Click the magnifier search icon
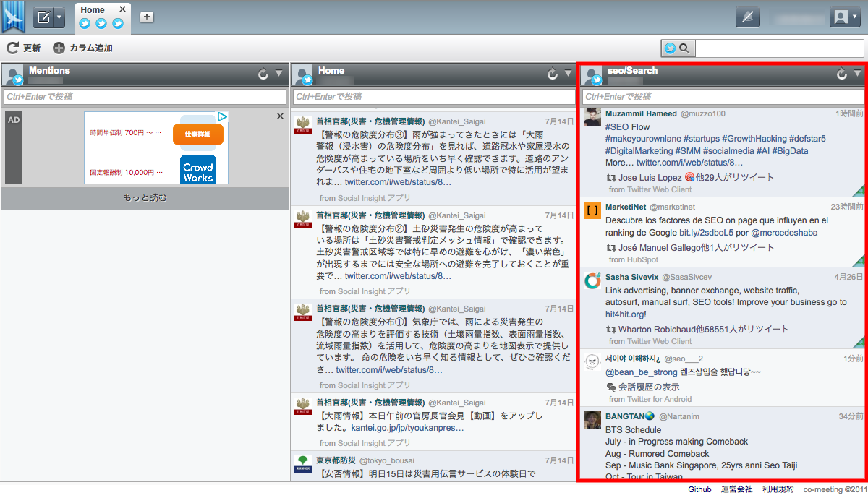The width and height of the screenshot is (868, 498). (684, 48)
